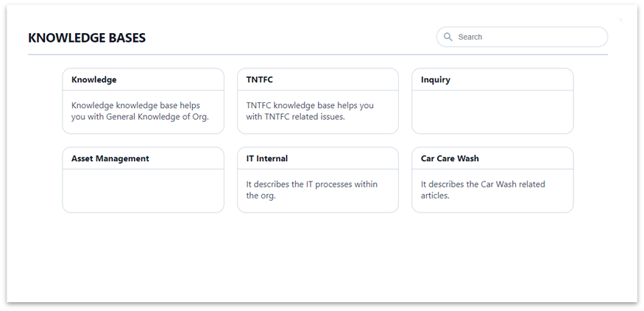The width and height of the screenshot is (644, 311).
Task: Select the Inquiry card header
Action: coord(492,79)
